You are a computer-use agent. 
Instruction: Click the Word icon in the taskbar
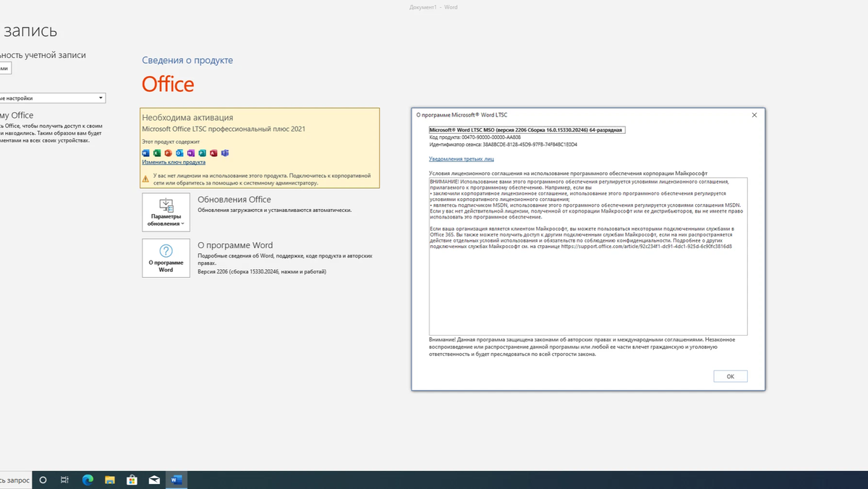[x=176, y=480]
